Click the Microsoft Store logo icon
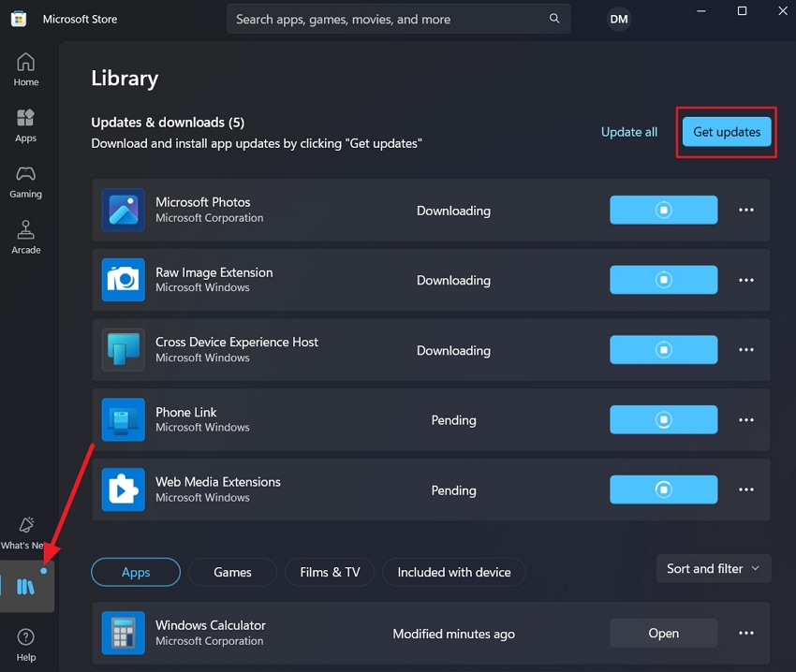 point(19,20)
